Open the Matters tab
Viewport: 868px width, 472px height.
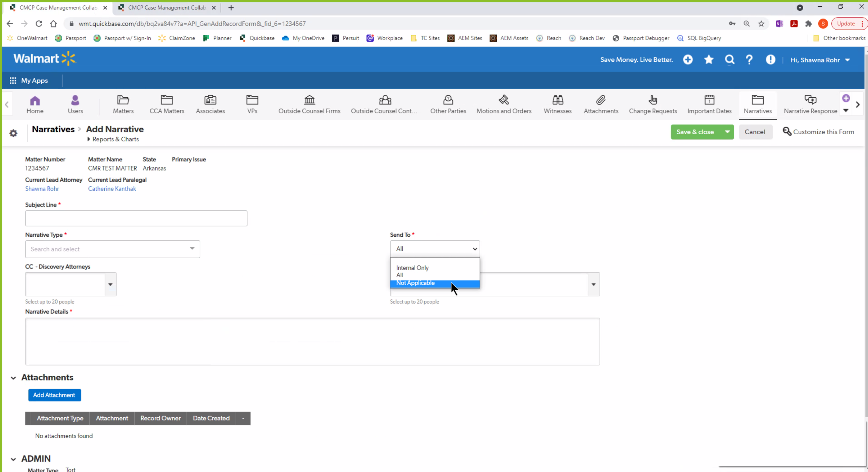[123, 104]
